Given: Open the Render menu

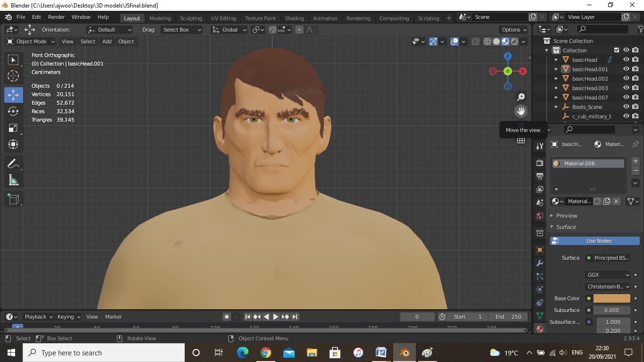Looking at the screenshot, I should click(56, 17).
